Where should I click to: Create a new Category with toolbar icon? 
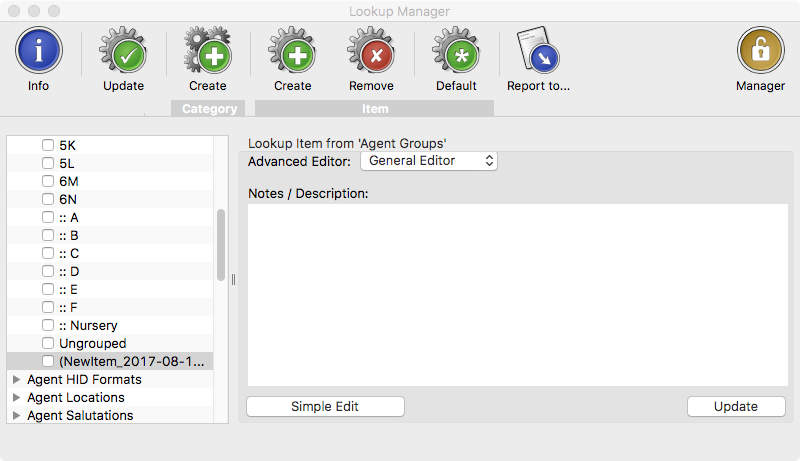[208, 50]
